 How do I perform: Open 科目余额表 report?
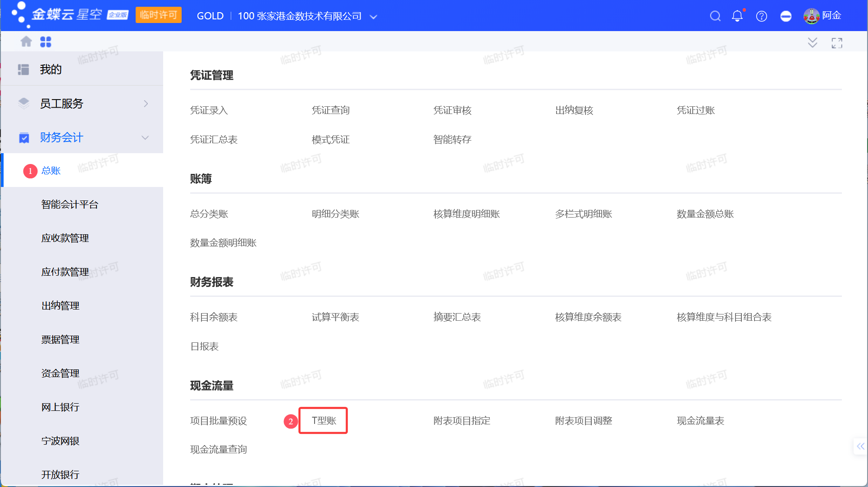tap(214, 317)
